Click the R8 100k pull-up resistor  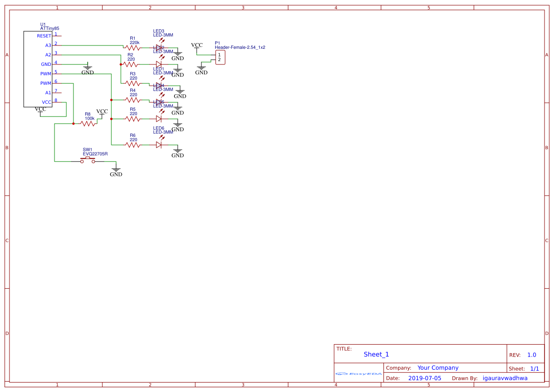[88, 124]
